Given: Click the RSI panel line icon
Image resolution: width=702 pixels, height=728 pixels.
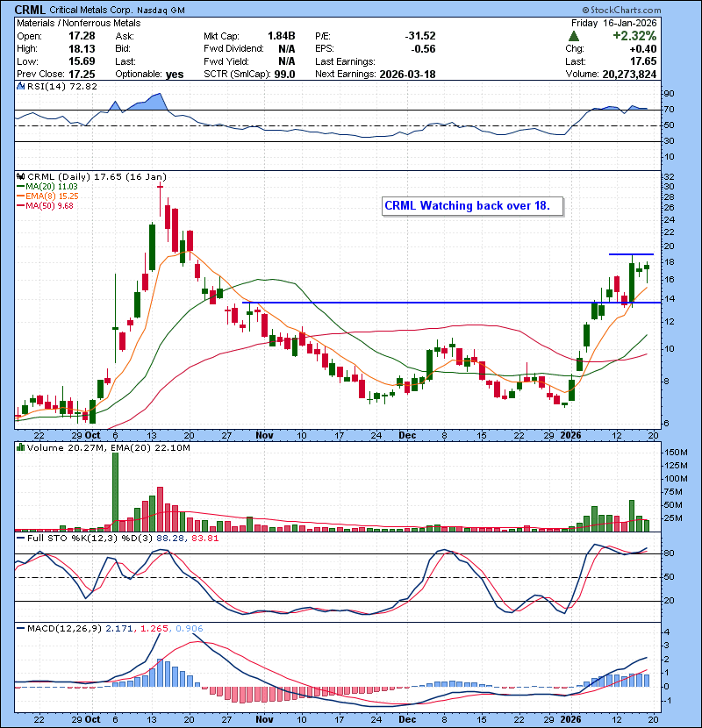Looking at the screenshot, I should click(21, 86).
